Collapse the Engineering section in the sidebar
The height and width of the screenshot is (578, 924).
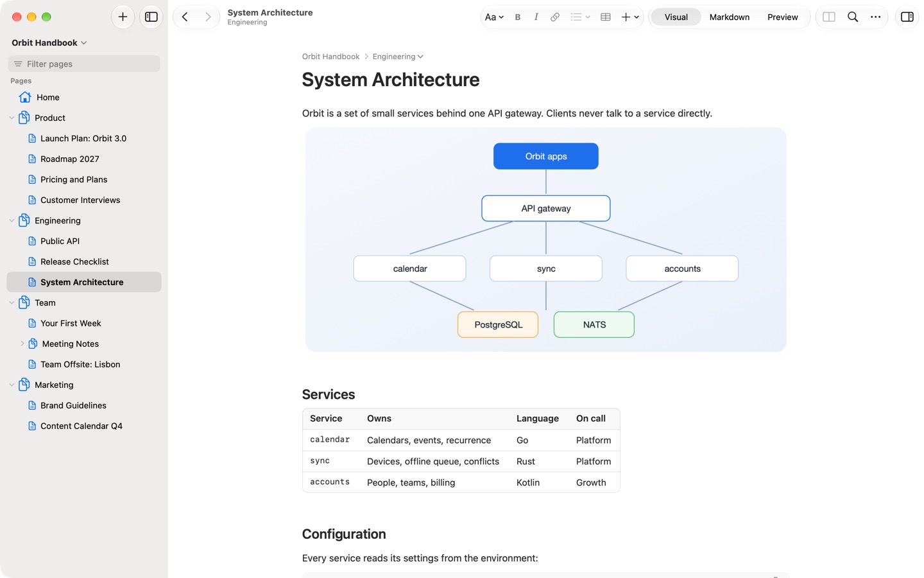pos(12,220)
